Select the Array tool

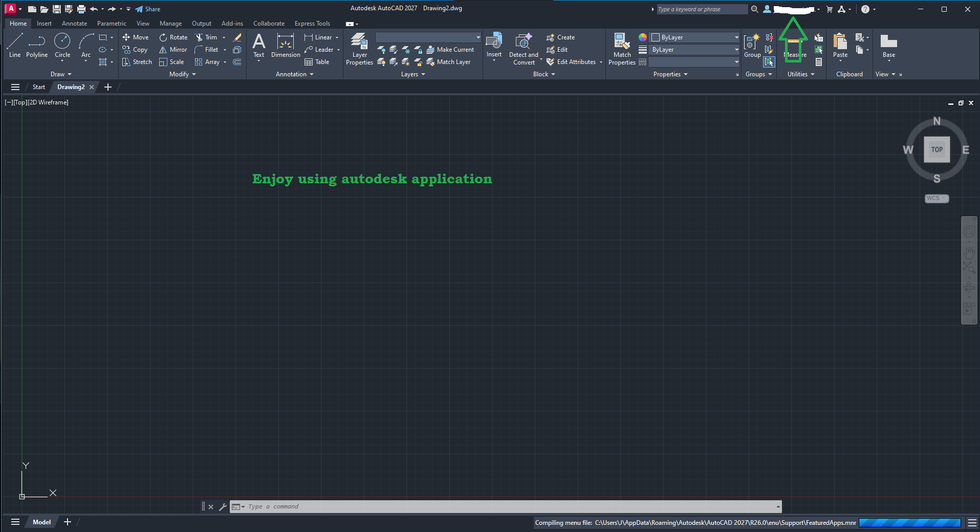tap(207, 62)
